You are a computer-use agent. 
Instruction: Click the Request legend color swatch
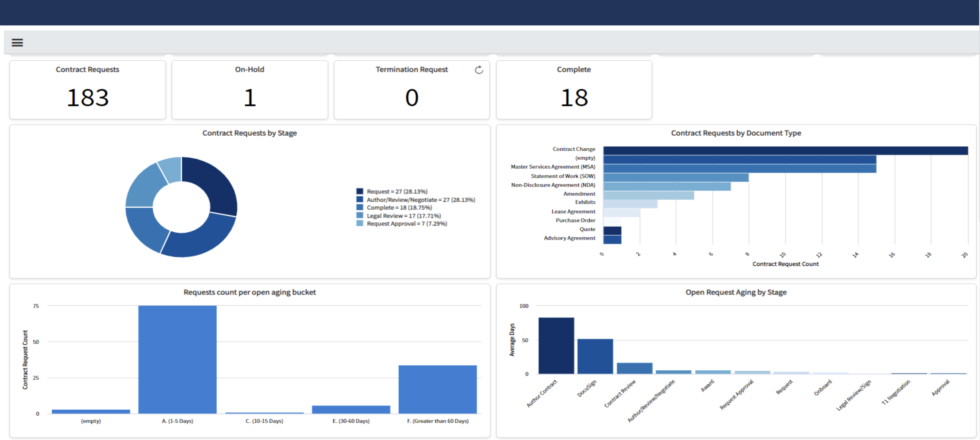point(359,191)
